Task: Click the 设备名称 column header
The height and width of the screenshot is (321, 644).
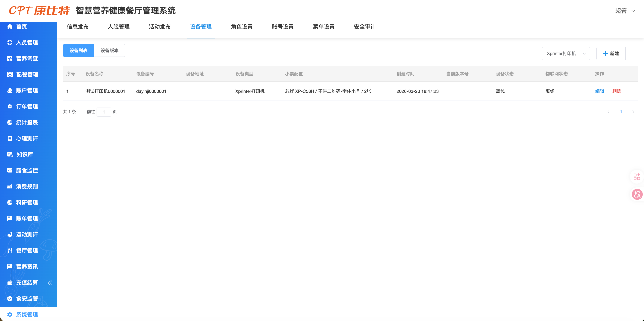Action: pos(94,74)
